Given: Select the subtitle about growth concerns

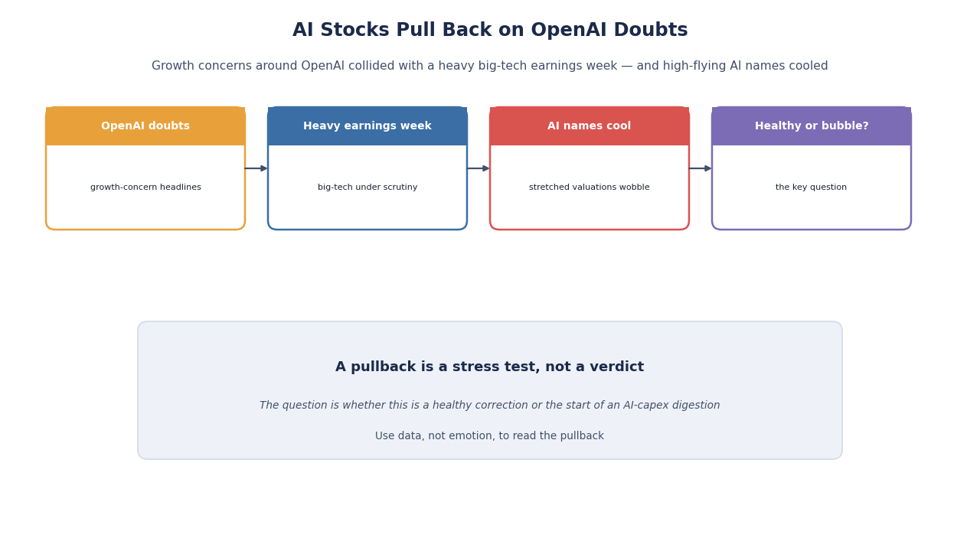Looking at the screenshot, I should [490, 67].
